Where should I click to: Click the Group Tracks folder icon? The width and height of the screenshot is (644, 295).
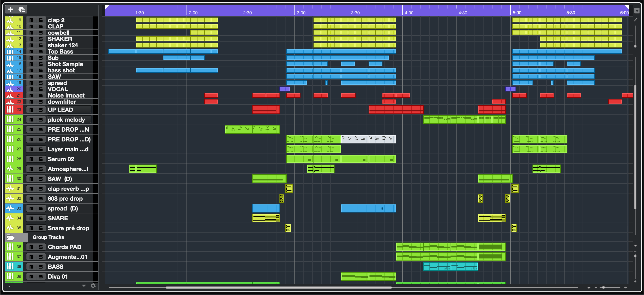pos(11,237)
